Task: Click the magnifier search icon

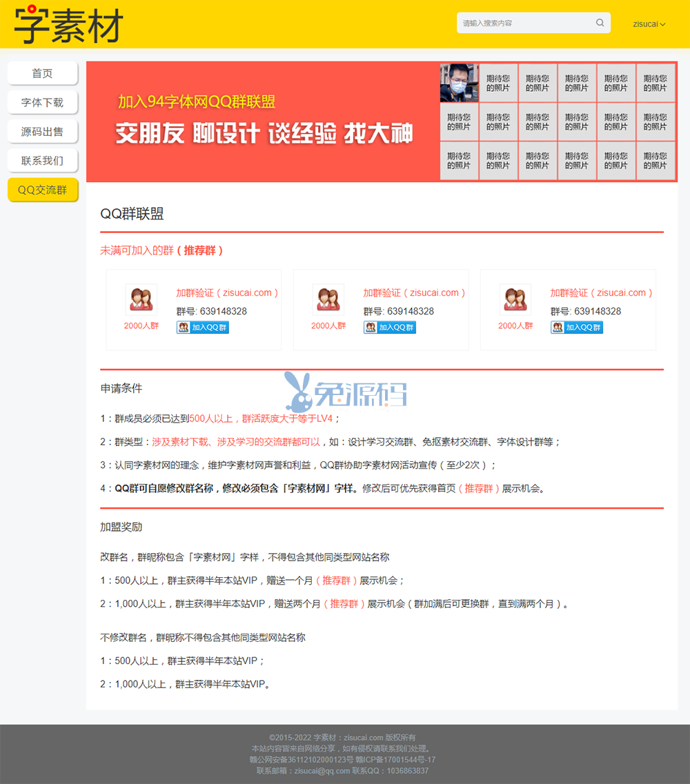Action: [600, 23]
